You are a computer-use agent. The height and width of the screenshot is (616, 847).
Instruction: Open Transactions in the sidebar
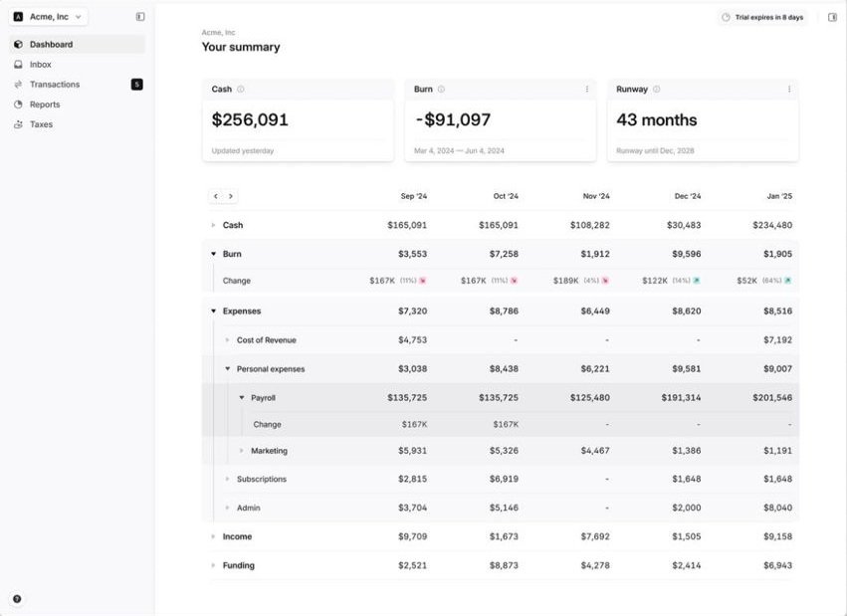54,85
